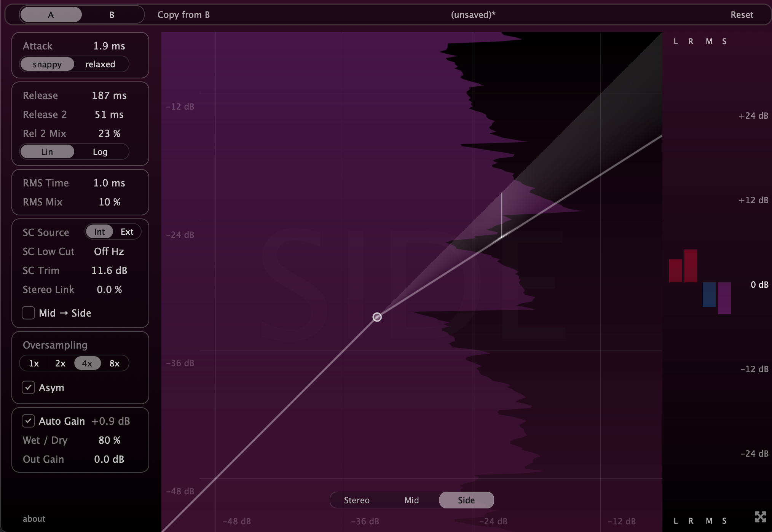Click Copy from B
The image size is (772, 532).
coord(183,15)
